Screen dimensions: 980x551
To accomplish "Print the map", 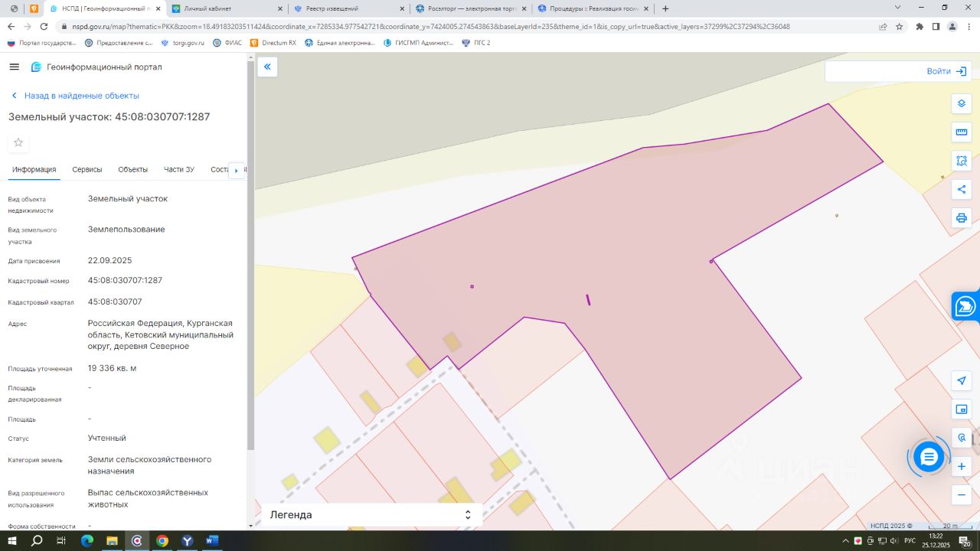I will (962, 217).
